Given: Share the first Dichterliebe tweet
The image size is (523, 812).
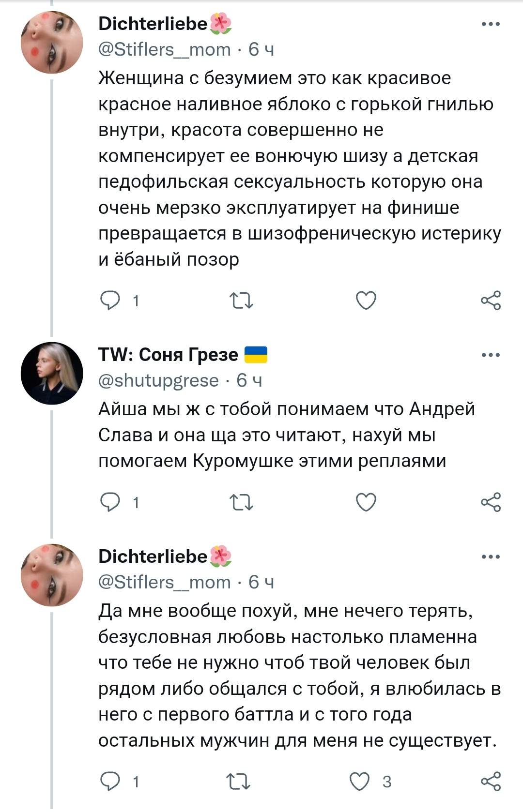Looking at the screenshot, I should point(491,301).
